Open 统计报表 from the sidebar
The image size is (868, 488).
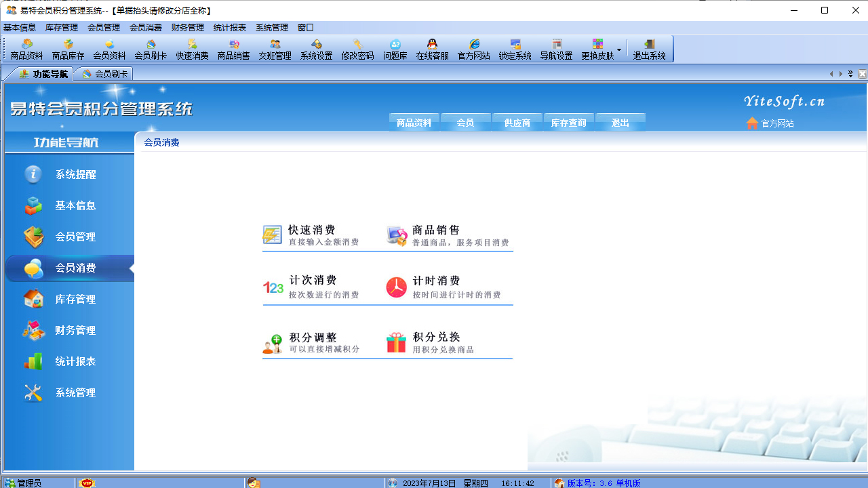(x=75, y=361)
